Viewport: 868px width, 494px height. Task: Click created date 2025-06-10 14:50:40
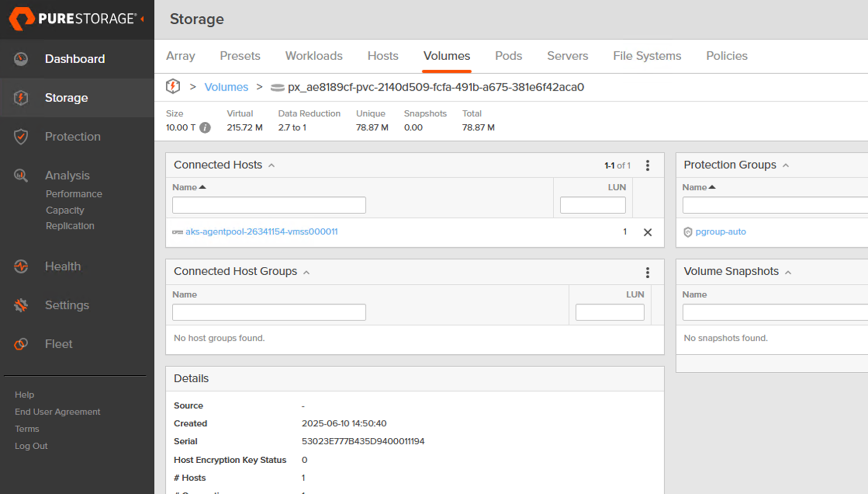pyautogui.click(x=344, y=423)
